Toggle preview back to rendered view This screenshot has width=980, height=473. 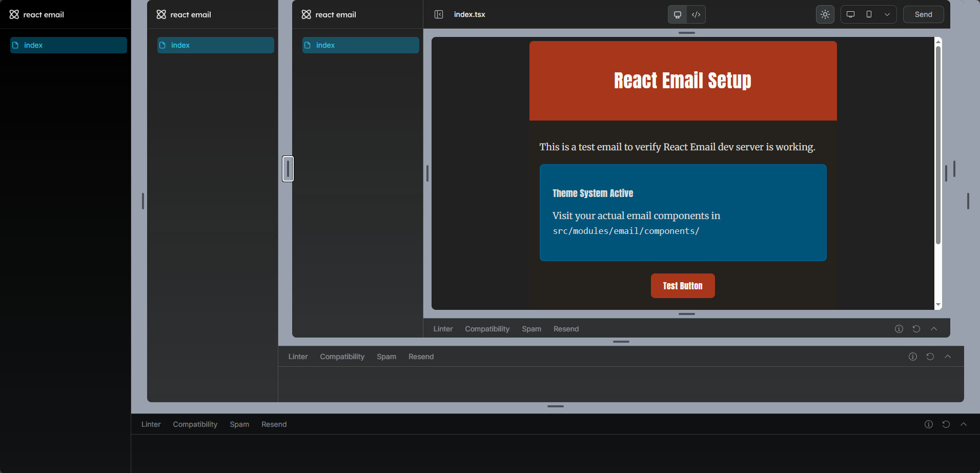click(677, 14)
